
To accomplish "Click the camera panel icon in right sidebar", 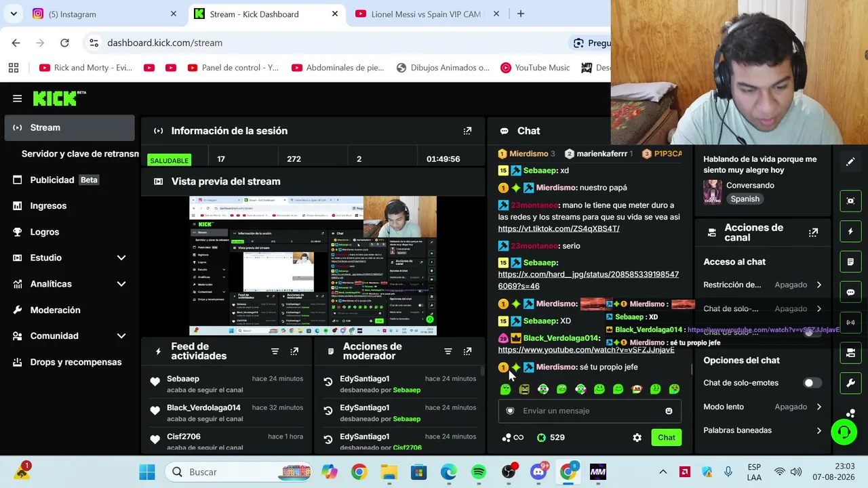I will pos(850,352).
